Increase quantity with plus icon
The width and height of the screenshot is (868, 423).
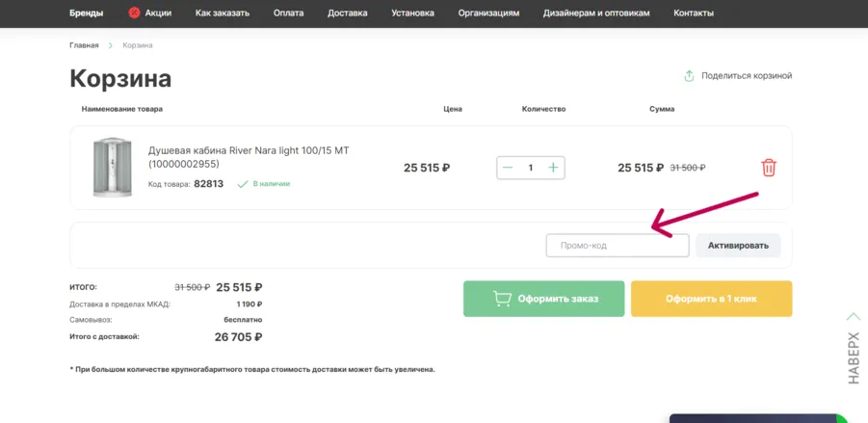[x=552, y=168]
